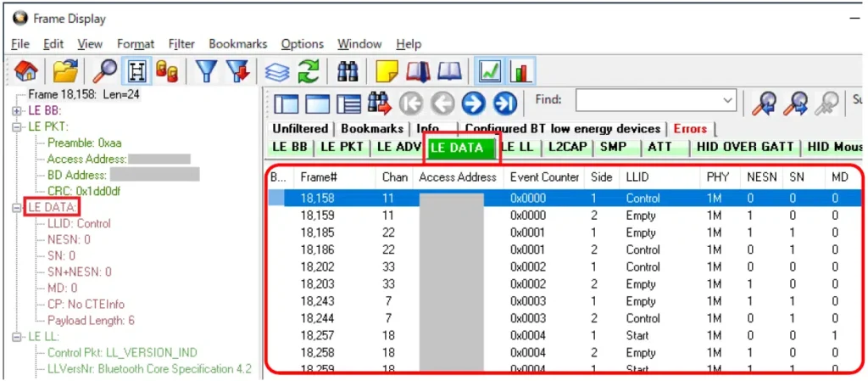Viewport: 868px width, 381px height.
Task: Open the Filter menu
Action: [181, 44]
